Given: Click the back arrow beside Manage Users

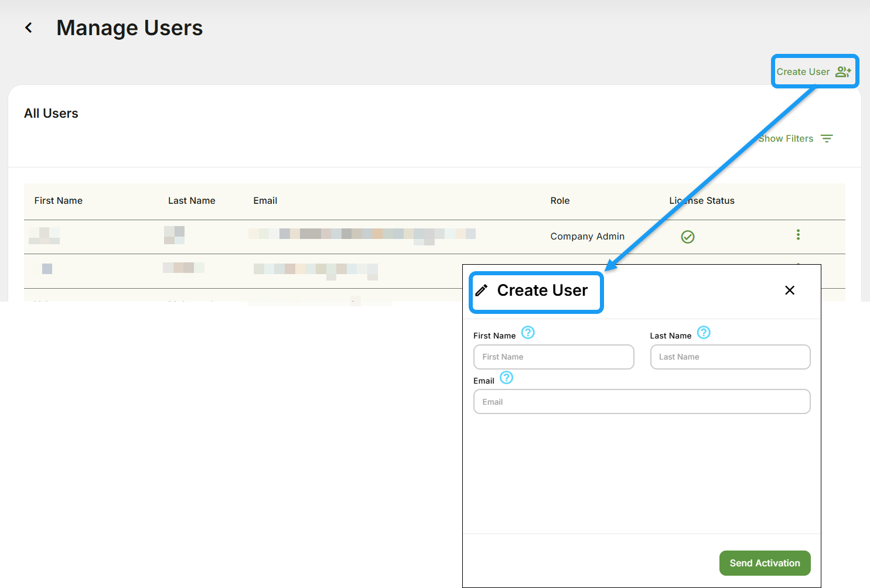Looking at the screenshot, I should 28,28.
